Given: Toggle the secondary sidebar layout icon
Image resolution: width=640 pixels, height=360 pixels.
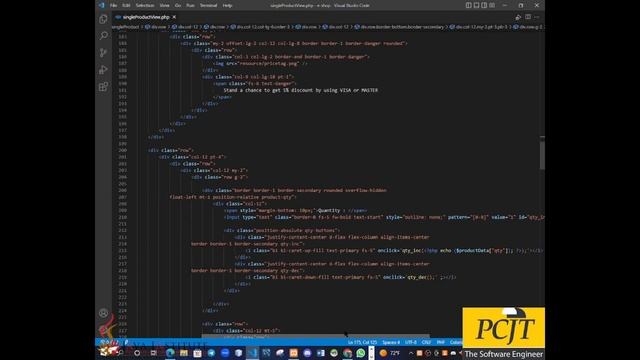Looking at the screenshot, I should pos(484,5).
